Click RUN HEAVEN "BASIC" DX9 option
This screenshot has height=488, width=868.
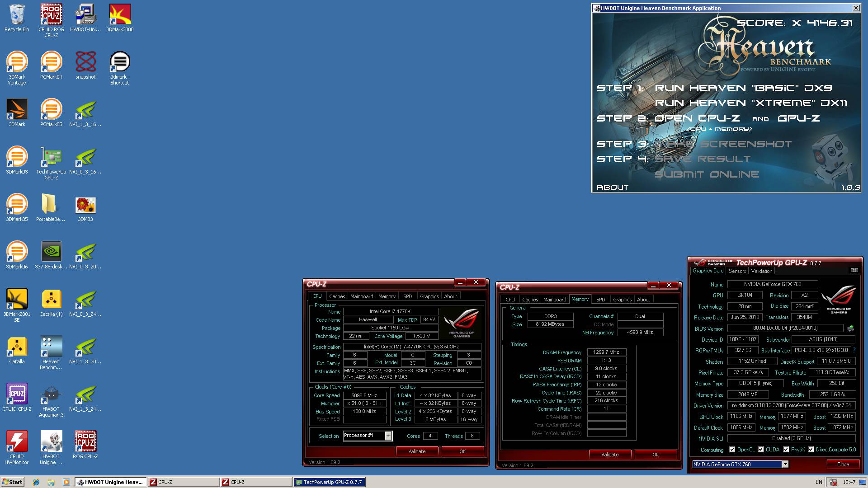point(743,88)
